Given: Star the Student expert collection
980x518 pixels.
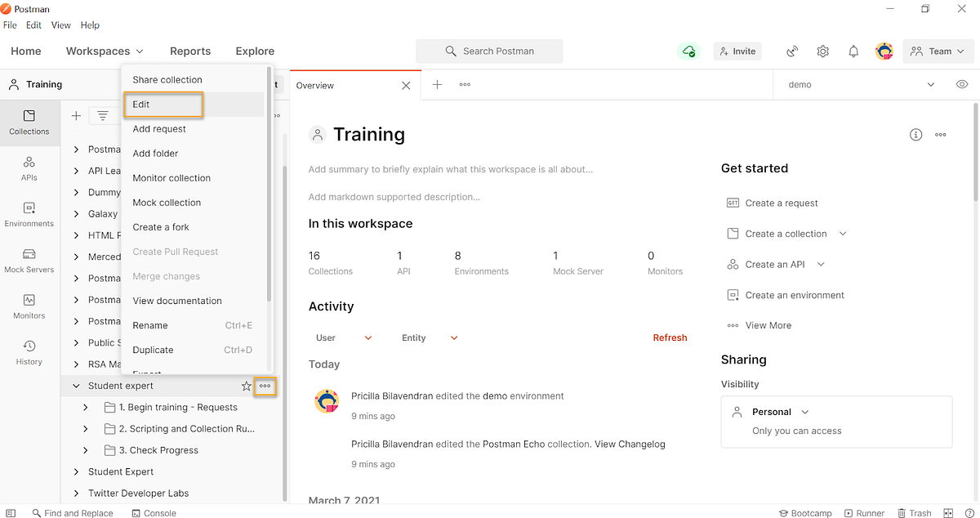Looking at the screenshot, I should [246, 386].
